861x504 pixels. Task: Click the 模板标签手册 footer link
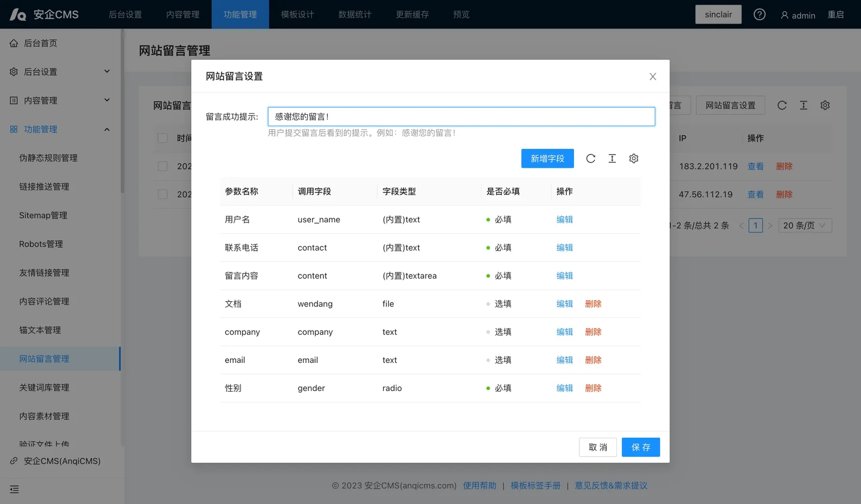536,485
